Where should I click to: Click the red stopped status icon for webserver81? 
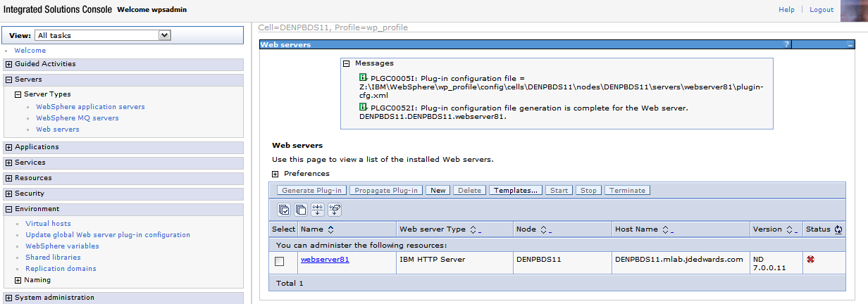pyautogui.click(x=810, y=260)
